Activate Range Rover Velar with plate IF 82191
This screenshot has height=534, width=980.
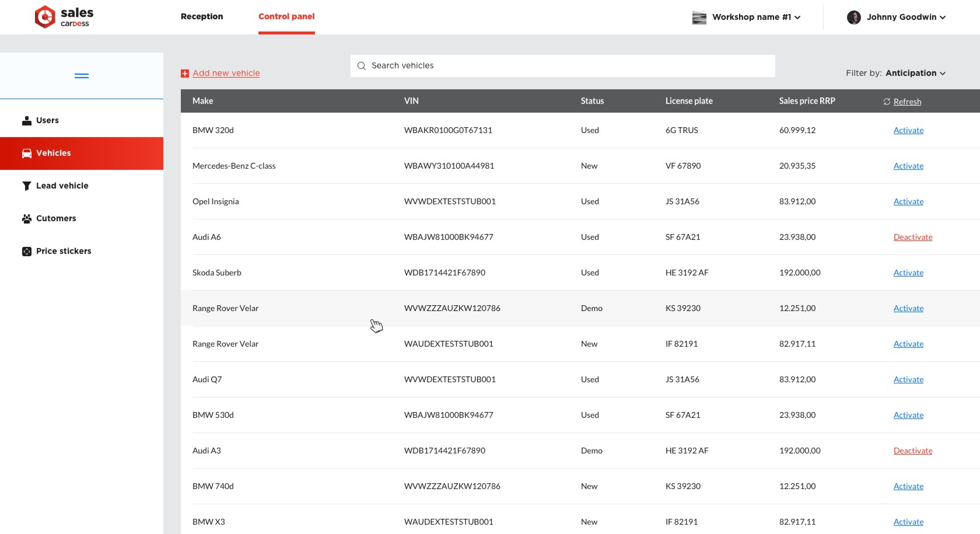click(909, 344)
